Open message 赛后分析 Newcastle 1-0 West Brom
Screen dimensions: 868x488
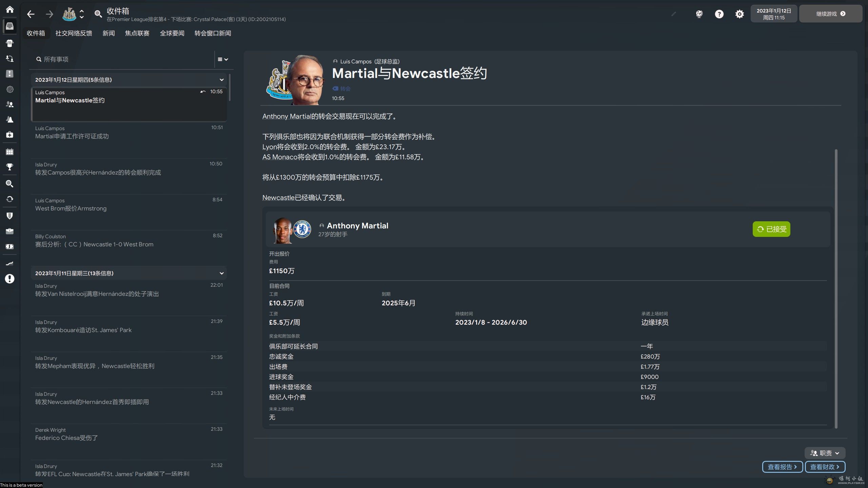tap(129, 248)
